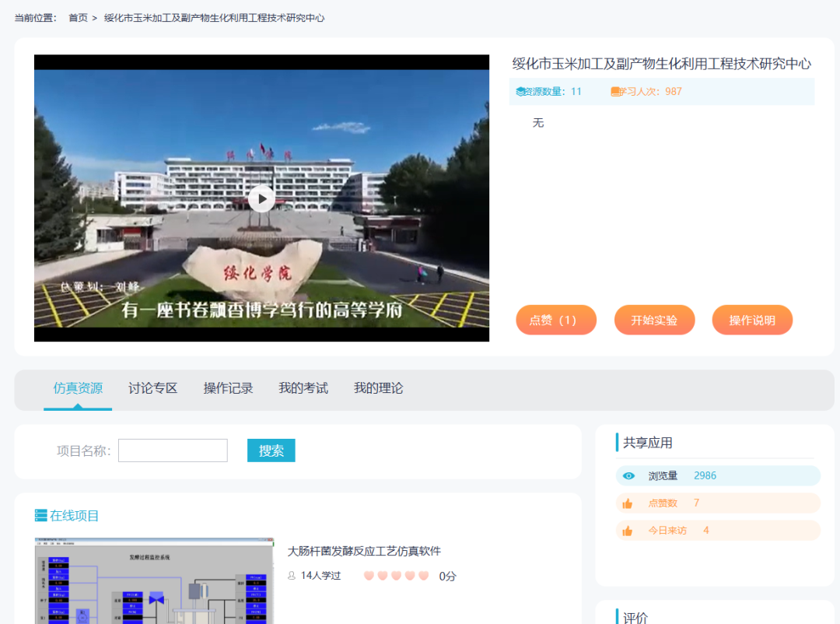Image resolution: width=840 pixels, height=624 pixels.
Task: Click the 0分 score text
Action: tap(447, 577)
